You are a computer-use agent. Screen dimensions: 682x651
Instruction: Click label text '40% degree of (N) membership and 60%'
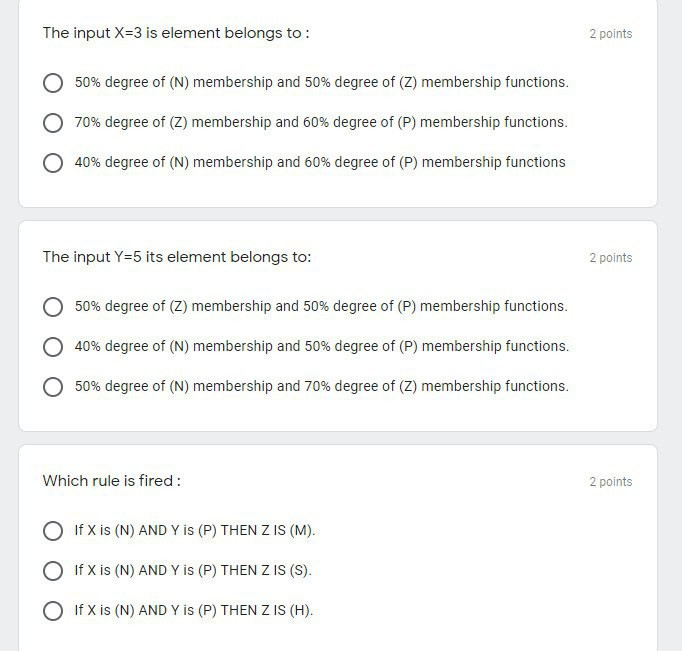[203, 162]
